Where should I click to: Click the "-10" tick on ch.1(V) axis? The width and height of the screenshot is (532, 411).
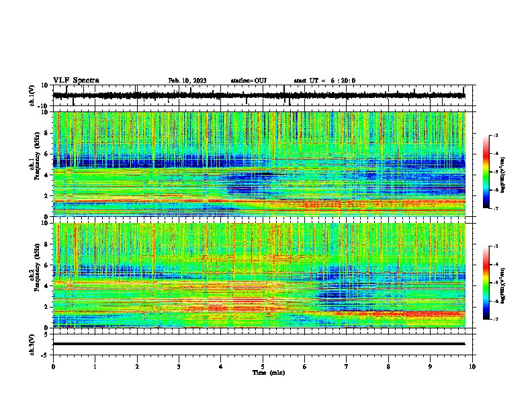pos(43,106)
